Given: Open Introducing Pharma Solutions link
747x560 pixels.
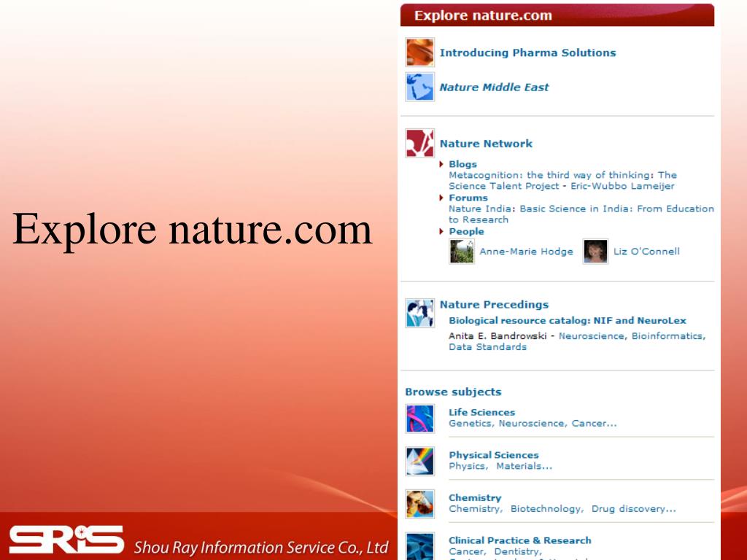Looking at the screenshot, I should coord(527,52).
